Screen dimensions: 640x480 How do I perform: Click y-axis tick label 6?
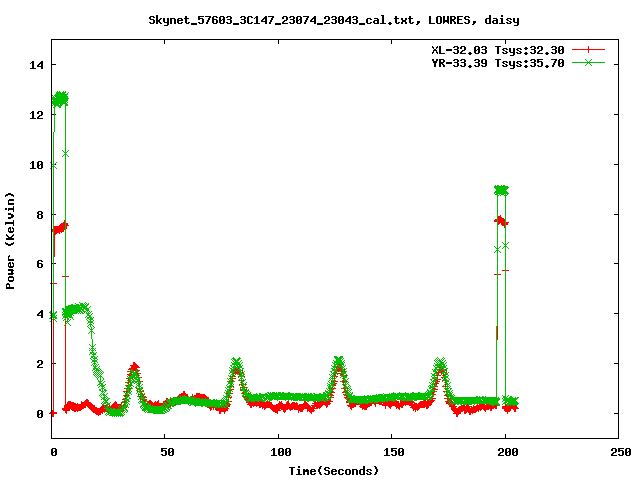(x=40, y=264)
